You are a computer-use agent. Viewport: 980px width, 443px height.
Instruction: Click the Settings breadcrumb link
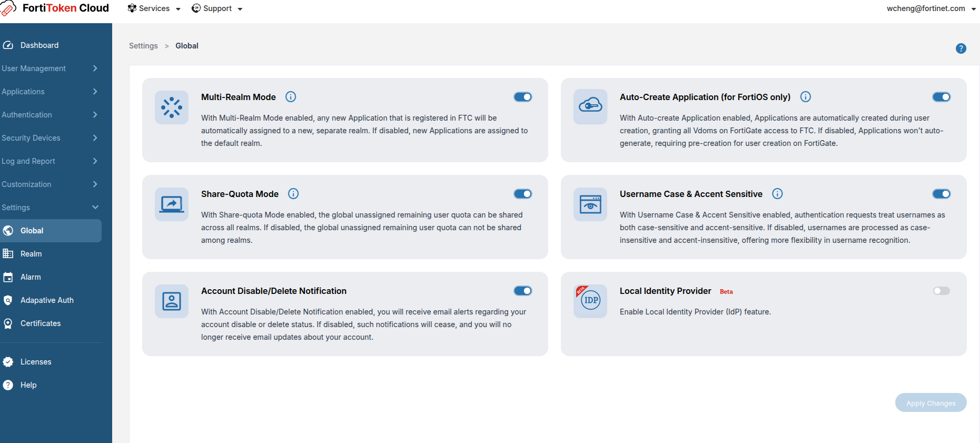click(143, 46)
